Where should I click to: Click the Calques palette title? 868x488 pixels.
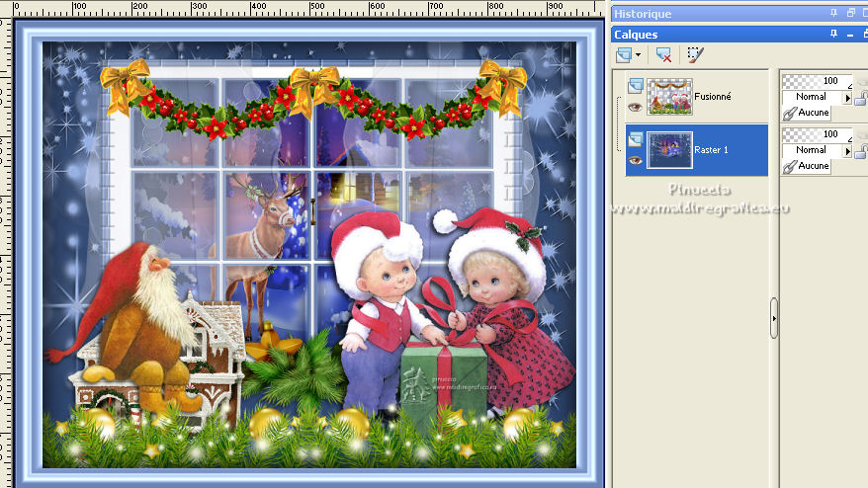tap(636, 35)
